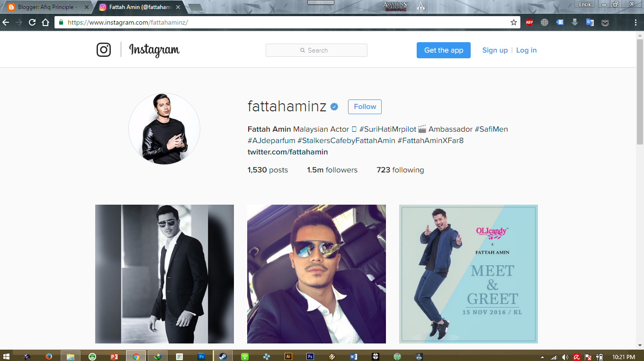Click the blue tag extension icon

[560, 22]
